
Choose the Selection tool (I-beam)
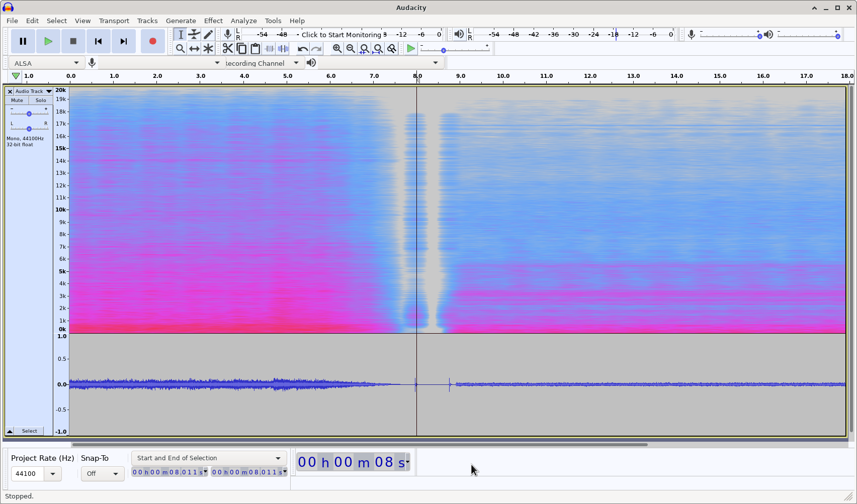(x=181, y=35)
